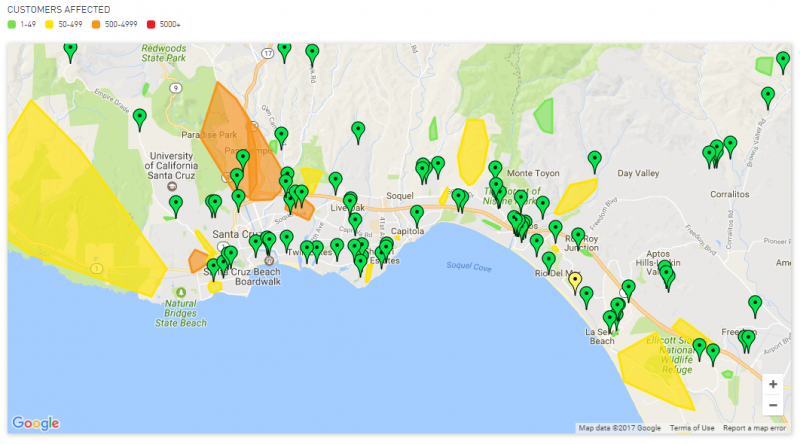Image resolution: width=800 pixels, height=444 pixels.
Task: Select the green marker below UC Santa Cruz label
Action: [x=176, y=205]
